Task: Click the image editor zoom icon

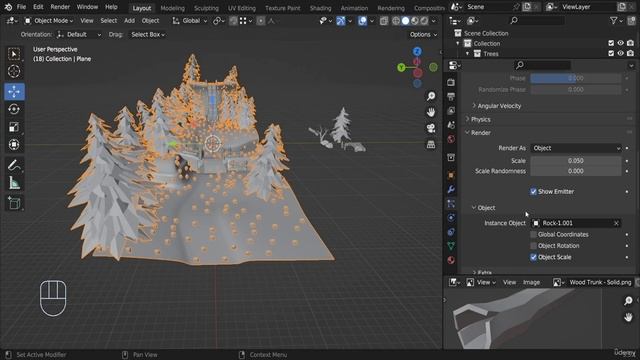Action: 628,301
